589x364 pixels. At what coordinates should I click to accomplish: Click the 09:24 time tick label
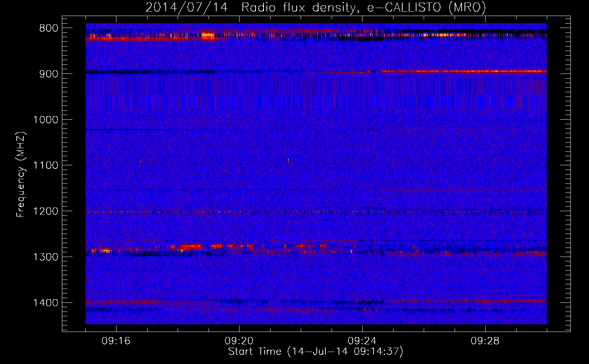[362, 341]
